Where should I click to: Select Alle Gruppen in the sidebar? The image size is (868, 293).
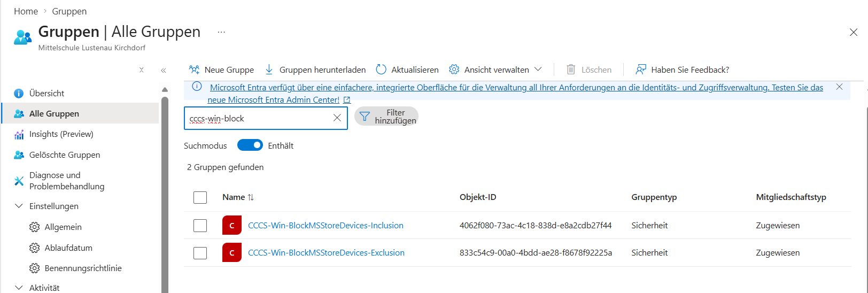coord(80,114)
